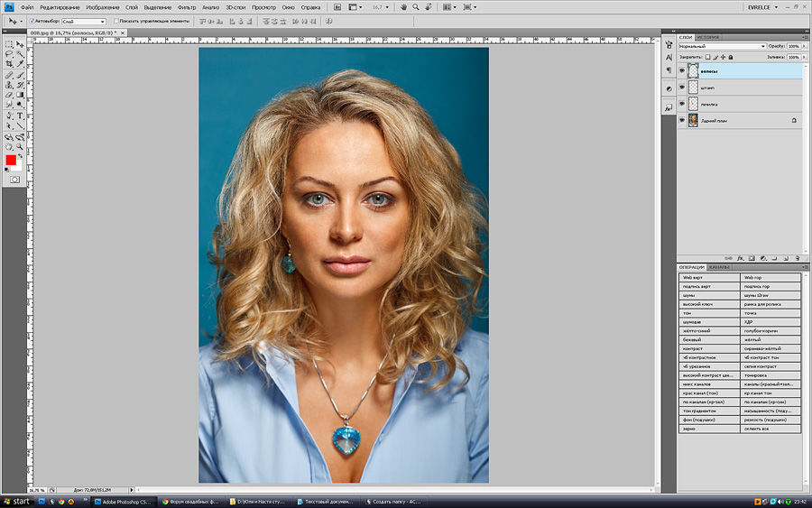Open the Нормальный blend mode dropdown

(722, 46)
